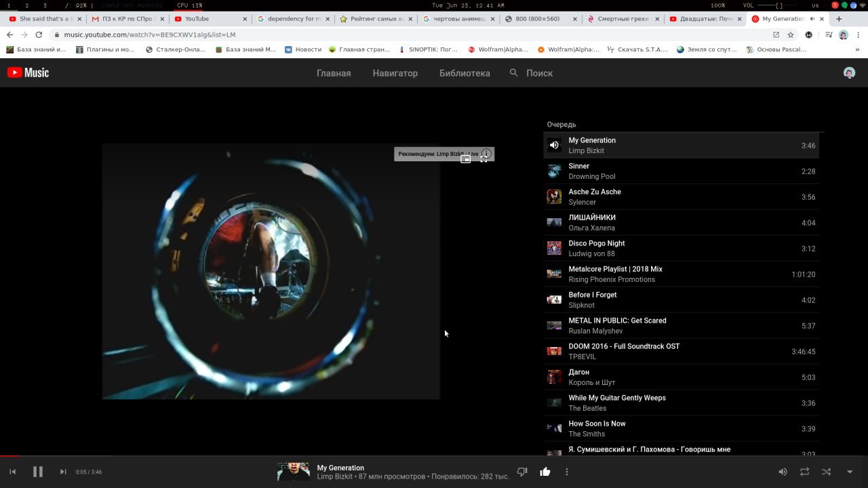Open the Chrome three-dot menu
Image resolution: width=868 pixels, height=488 pixels.
(859, 35)
